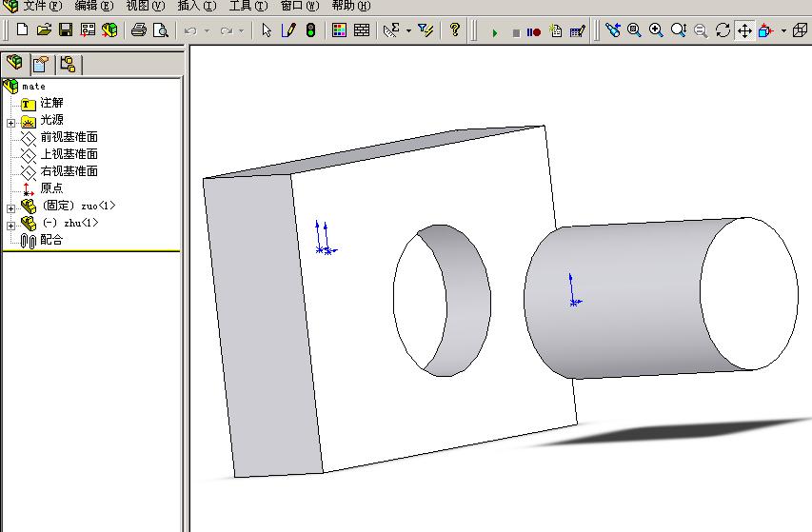Image resolution: width=812 pixels, height=532 pixels.
Task: Open the 插入(I) menu
Action: coord(197,6)
